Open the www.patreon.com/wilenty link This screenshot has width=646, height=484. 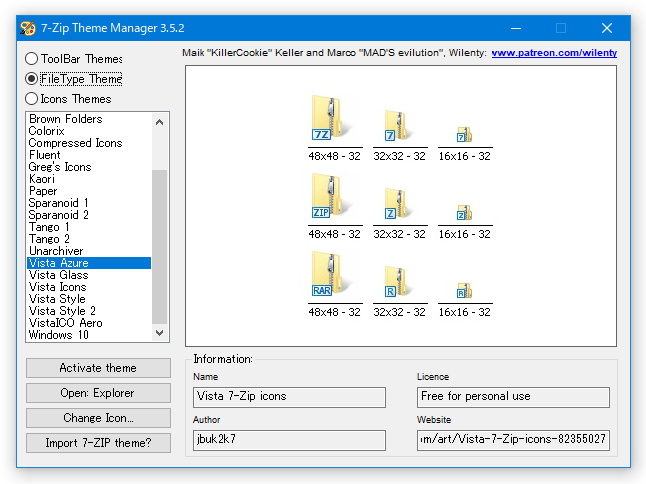[554, 53]
